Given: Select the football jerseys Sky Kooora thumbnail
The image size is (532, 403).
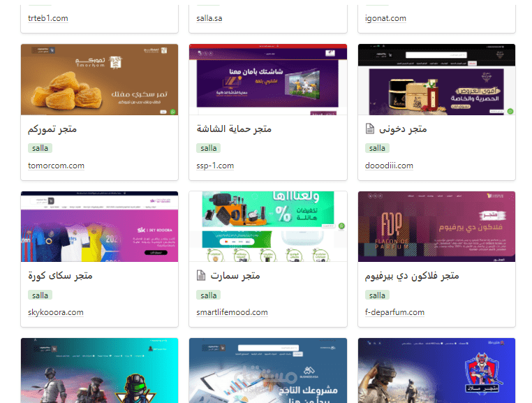Looking at the screenshot, I should 99,226.
